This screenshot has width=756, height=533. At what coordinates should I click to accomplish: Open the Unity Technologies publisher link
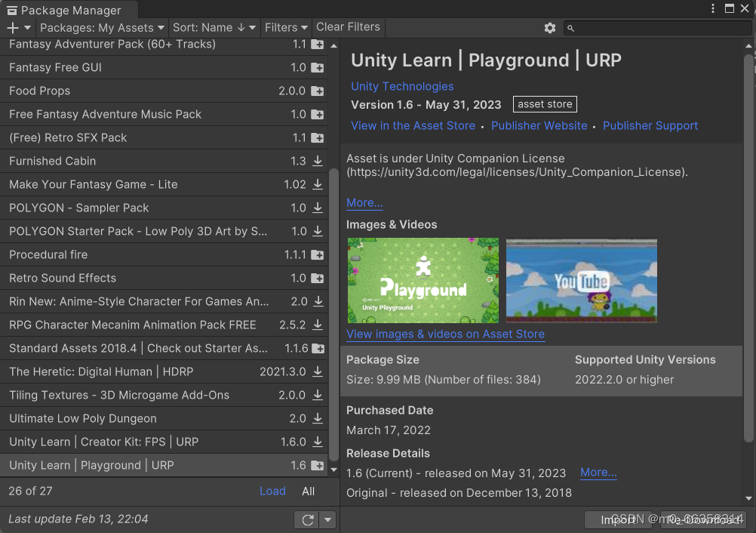pyautogui.click(x=402, y=86)
